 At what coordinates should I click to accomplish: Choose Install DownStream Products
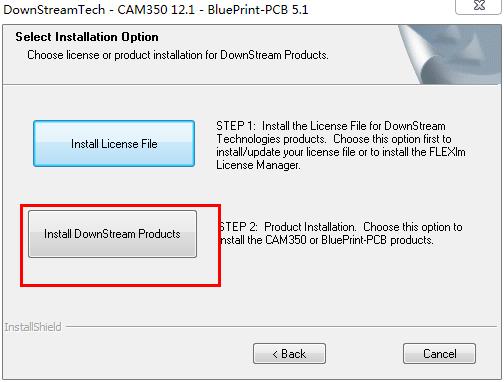112,234
